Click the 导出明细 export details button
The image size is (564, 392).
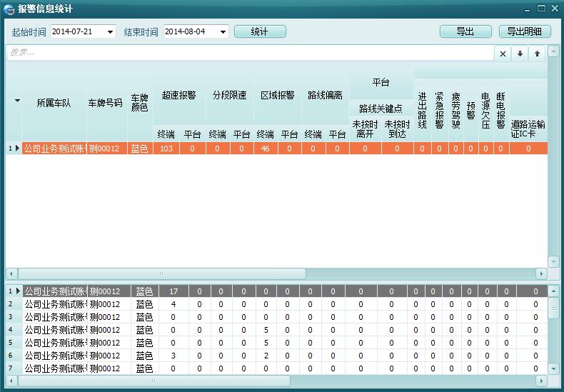[x=524, y=32]
